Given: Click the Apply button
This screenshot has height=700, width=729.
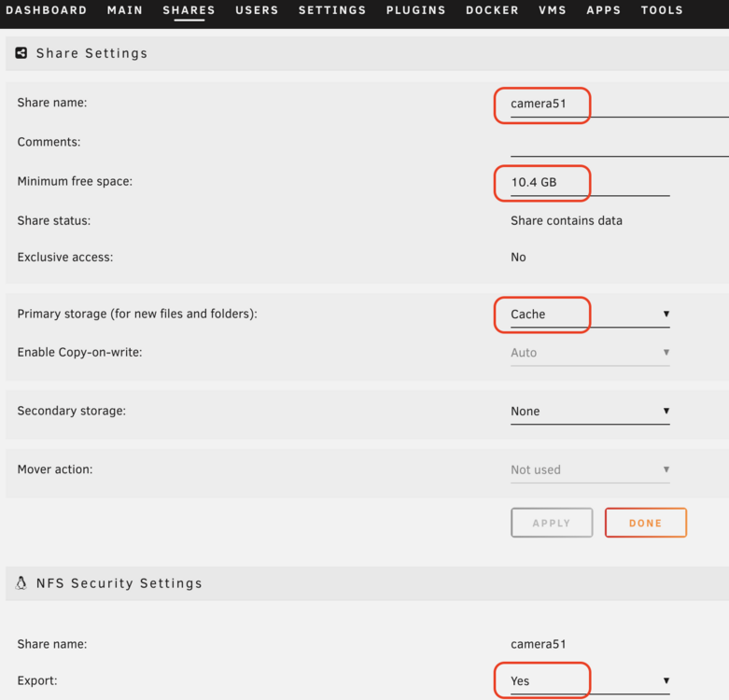Looking at the screenshot, I should pyautogui.click(x=552, y=523).
